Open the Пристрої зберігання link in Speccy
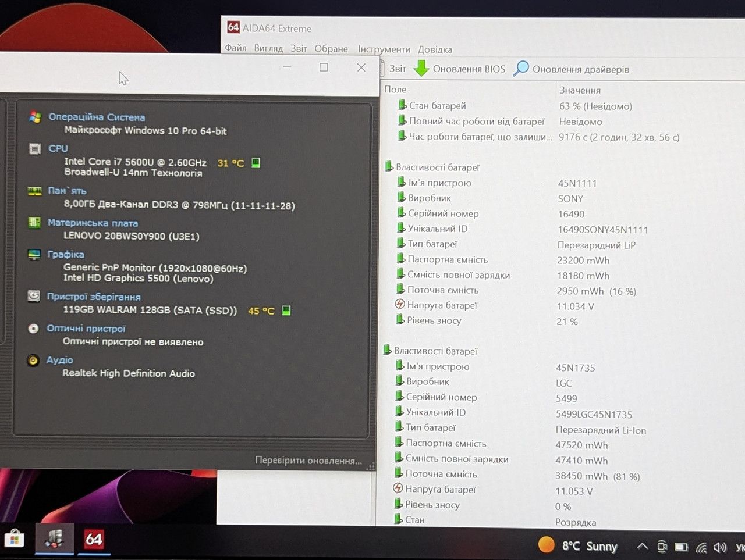This screenshot has height=560, width=745. (94, 297)
